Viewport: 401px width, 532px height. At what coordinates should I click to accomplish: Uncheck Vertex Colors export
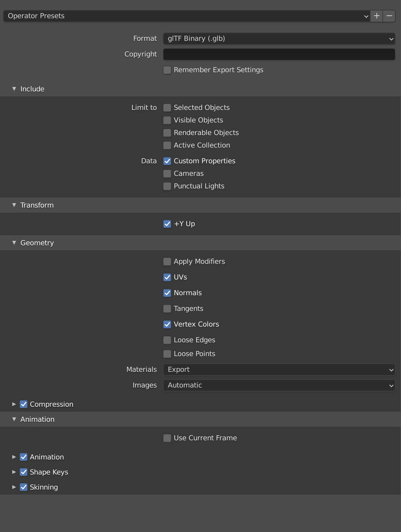pos(167,324)
